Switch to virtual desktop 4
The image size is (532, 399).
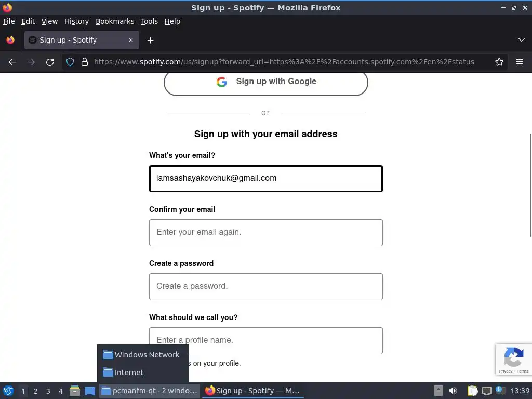coord(61,391)
